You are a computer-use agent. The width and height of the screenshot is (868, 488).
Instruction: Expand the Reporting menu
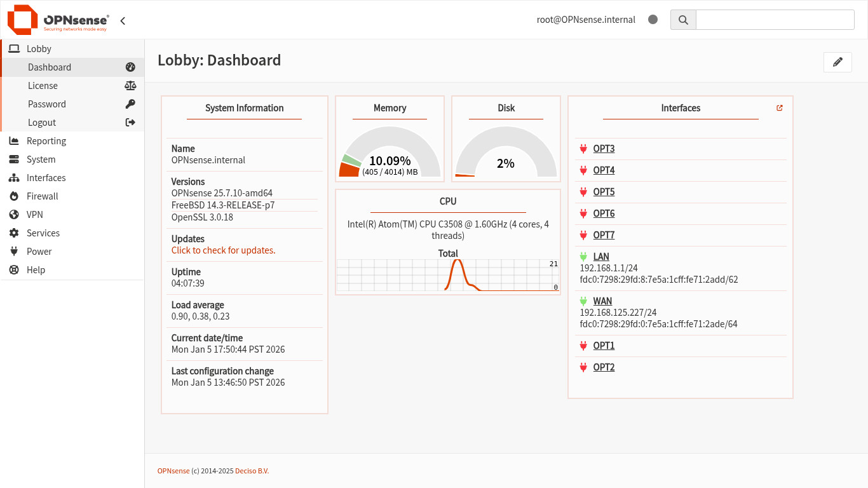tap(72, 141)
